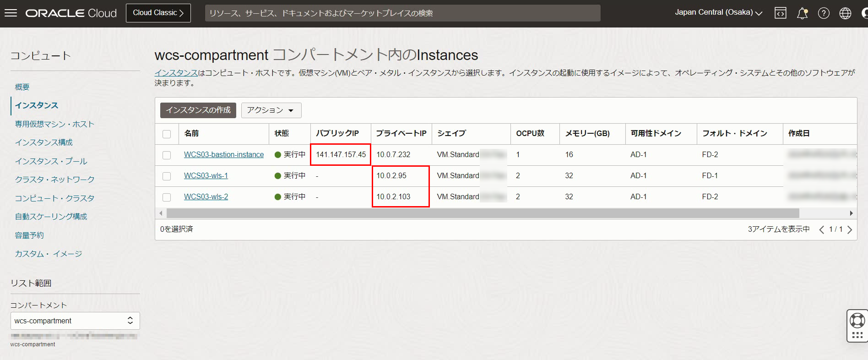This screenshot has width=868, height=360.
Task: Open 概要 in the sidebar
Action: click(22, 87)
